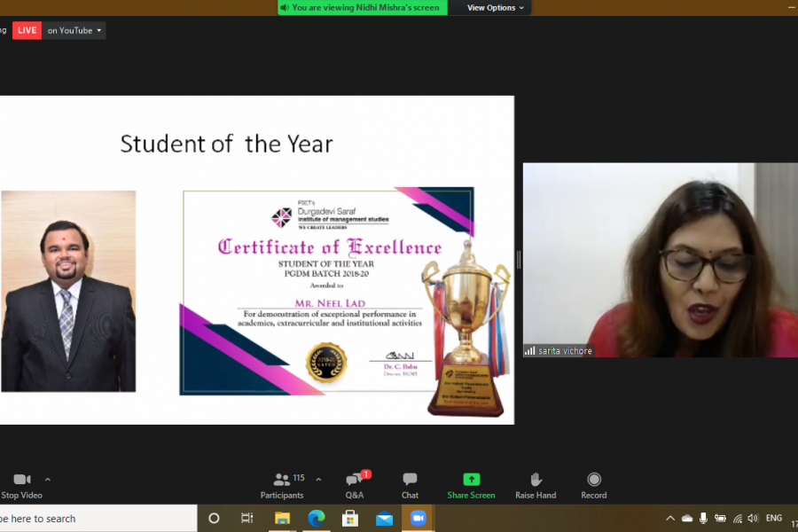Viewport: 798px width, 532px height.
Task: Click the Zoom icon on the taskbar
Action: click(418, 518)
